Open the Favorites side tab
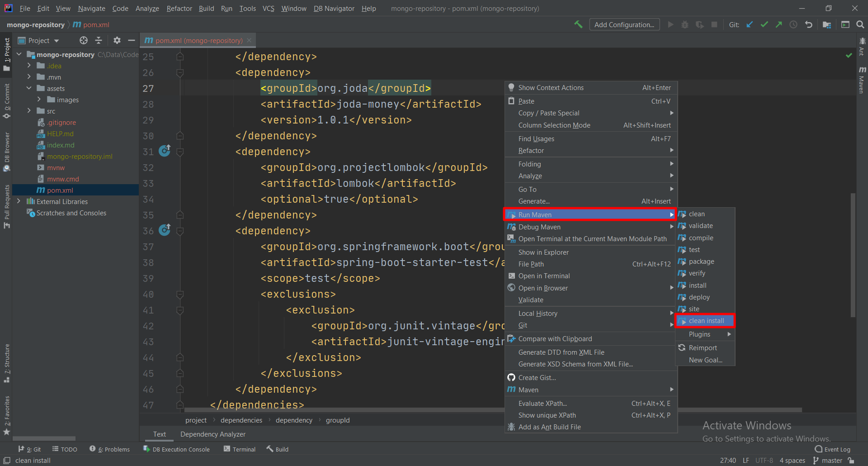Viewport: 868px width, 466px height. (7, 415)
